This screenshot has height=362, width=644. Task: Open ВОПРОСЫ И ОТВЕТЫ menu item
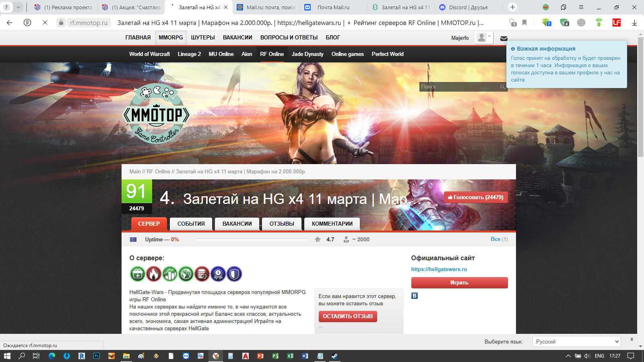click(289, 37)
